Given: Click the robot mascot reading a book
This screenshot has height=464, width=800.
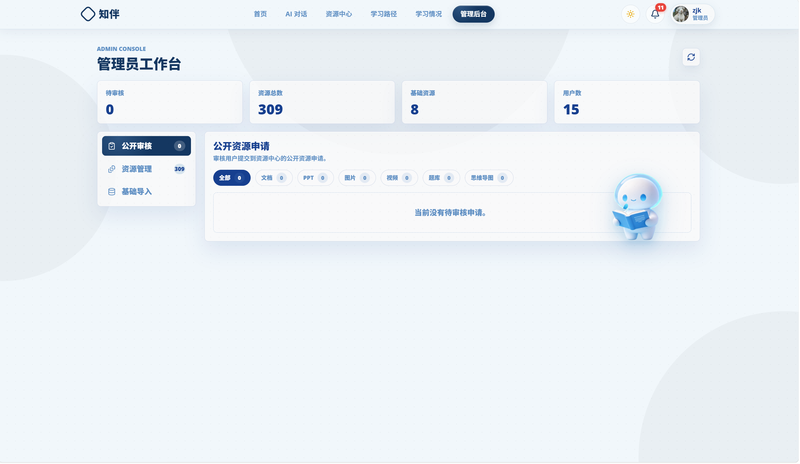Looking at the screenshot, I should (637, 207).
